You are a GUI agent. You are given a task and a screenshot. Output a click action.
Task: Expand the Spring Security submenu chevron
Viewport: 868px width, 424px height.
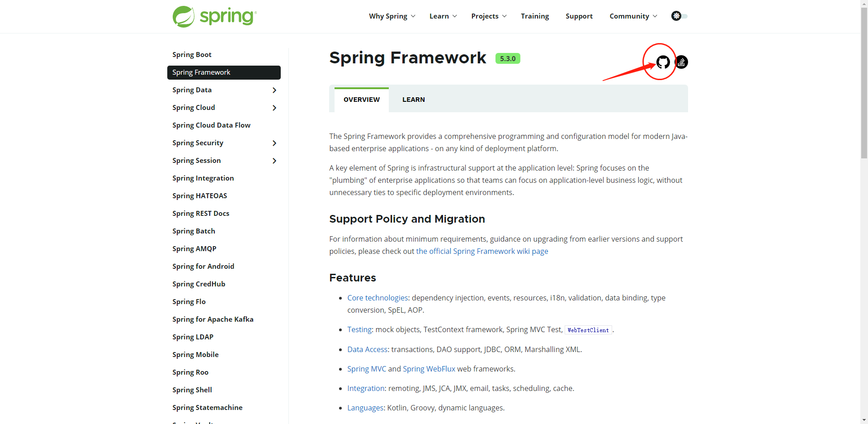coord(274,143)
